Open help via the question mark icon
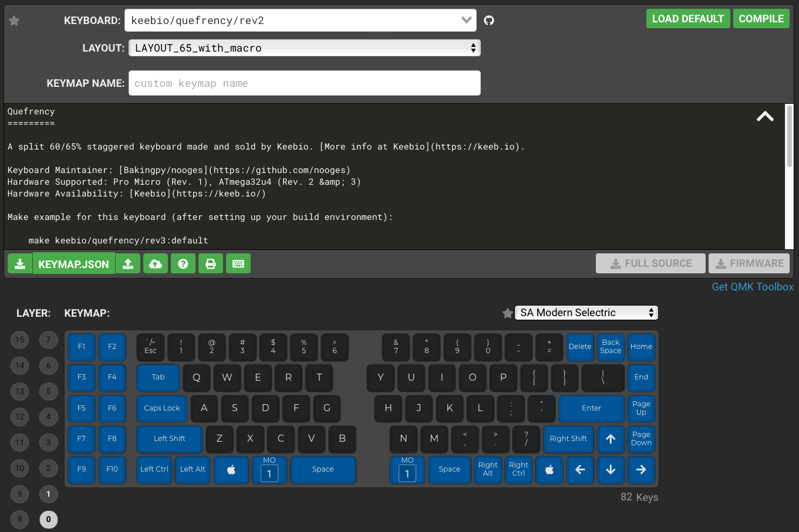The width and height of the screenshot is (799, 532). (x=183, y=264)
